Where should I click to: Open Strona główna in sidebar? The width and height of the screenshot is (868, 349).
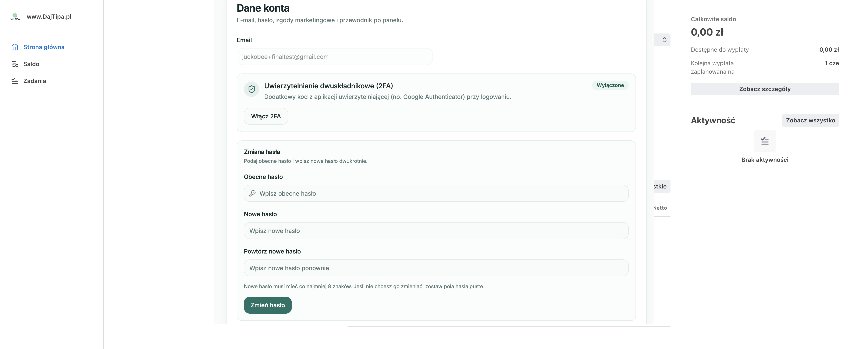point(44,47)
